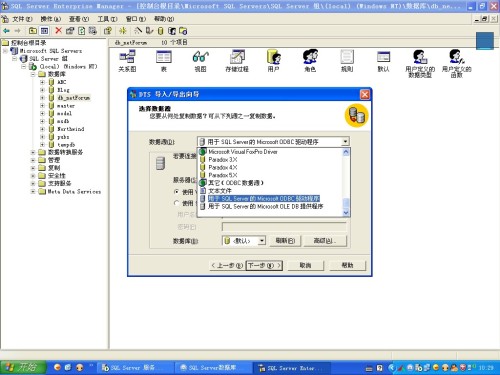Click the properties toolbar icon
Viewport: 500px width, 375px height.
(x=70, y=31)
